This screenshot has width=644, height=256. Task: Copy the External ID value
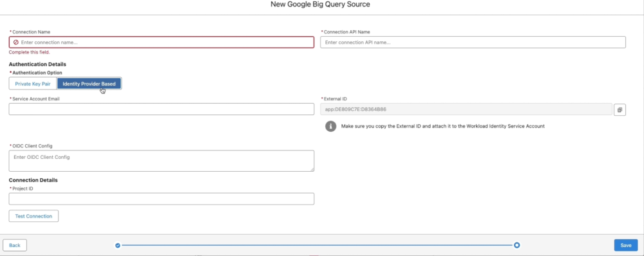click(620, 109)
